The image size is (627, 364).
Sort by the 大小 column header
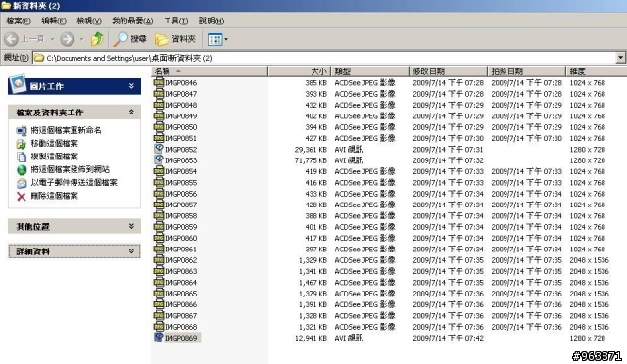click(x=300, y=71)
